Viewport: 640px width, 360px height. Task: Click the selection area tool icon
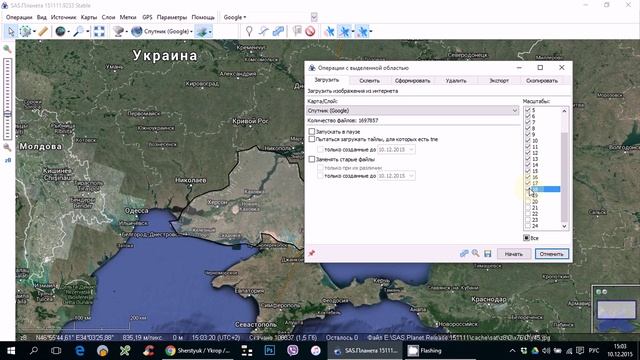pyautogui.click(x=25, y=31)
